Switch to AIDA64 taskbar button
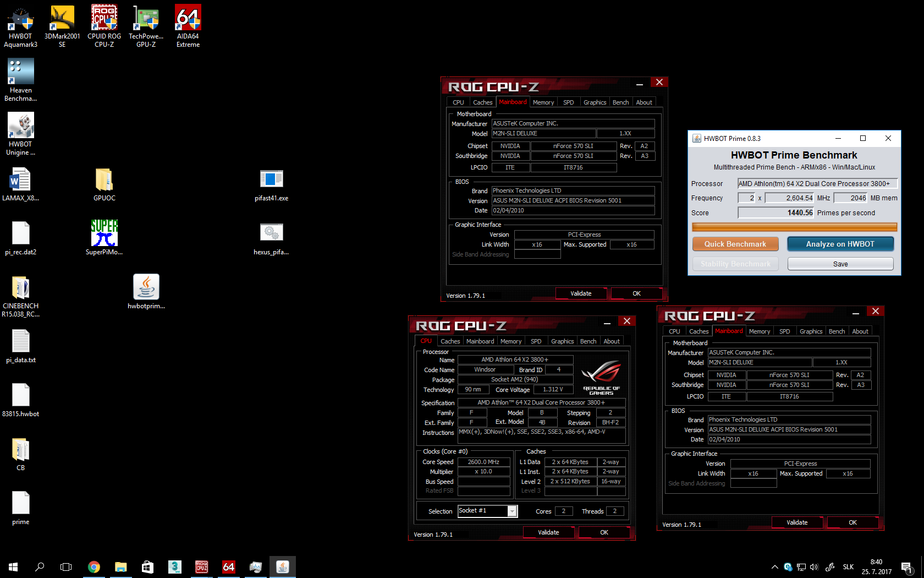The width and height of the screenshot is (924, 578). (229, 567)
